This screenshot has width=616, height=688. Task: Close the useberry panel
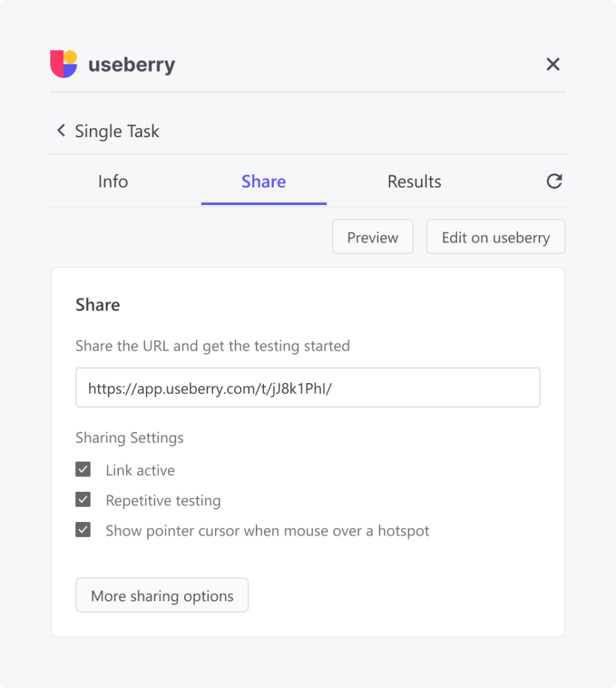(x=553, y=64)
